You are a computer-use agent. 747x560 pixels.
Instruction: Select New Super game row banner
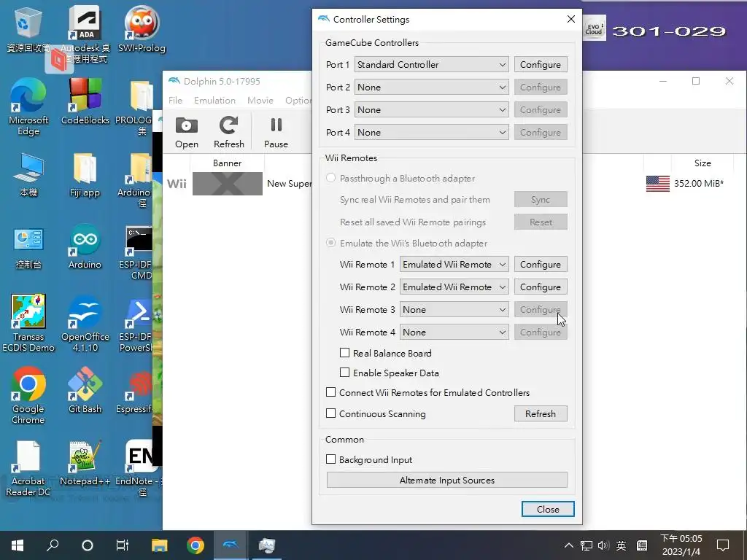[x=228, y=183]
